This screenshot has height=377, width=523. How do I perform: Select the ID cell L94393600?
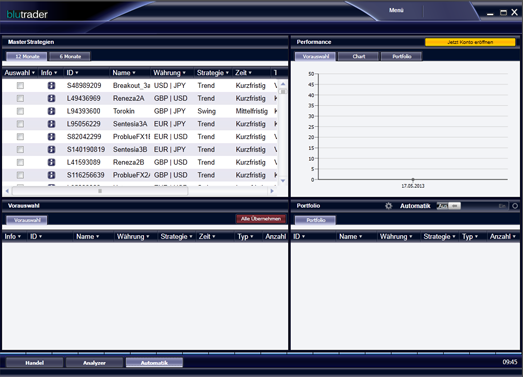[83, 111]
